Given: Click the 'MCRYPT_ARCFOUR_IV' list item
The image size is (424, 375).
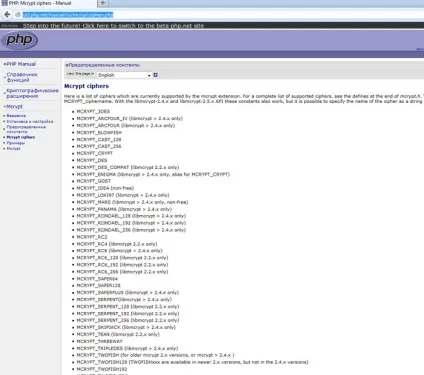Looking at the screenshot, I should [x=130, y=118].
